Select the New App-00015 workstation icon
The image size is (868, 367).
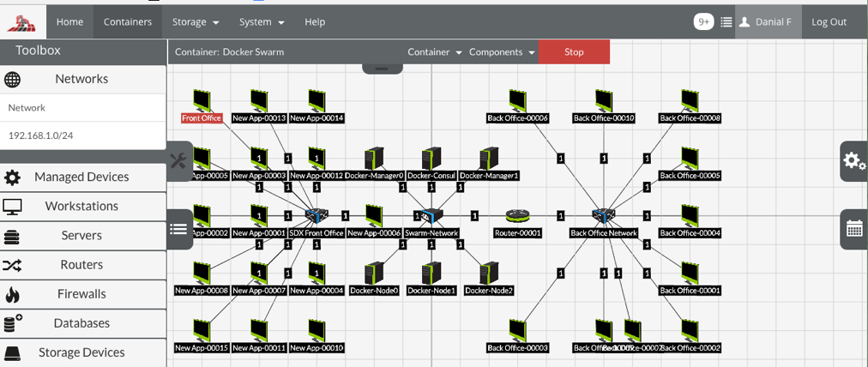[x=202, y=330]
